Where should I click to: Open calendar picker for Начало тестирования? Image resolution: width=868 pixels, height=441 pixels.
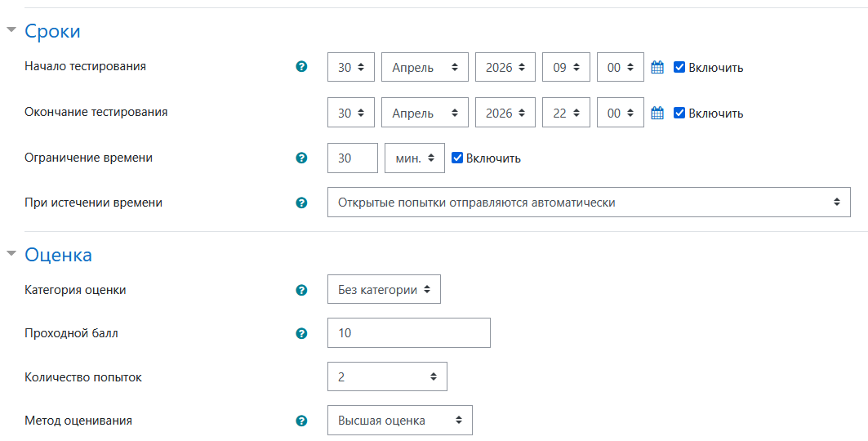[657, 68]
